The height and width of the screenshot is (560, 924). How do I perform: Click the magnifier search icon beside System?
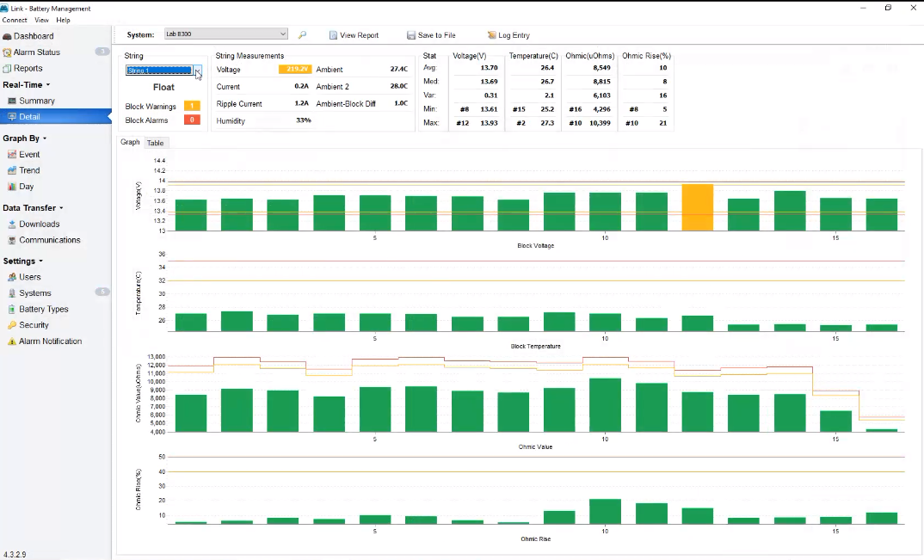[302, 35]
